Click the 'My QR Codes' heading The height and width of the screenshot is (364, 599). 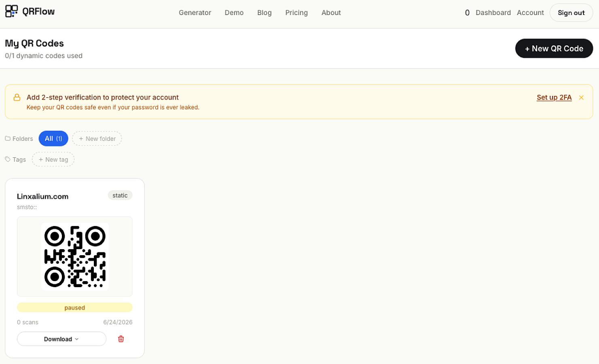pyautogui.click(x=34, y=43)
